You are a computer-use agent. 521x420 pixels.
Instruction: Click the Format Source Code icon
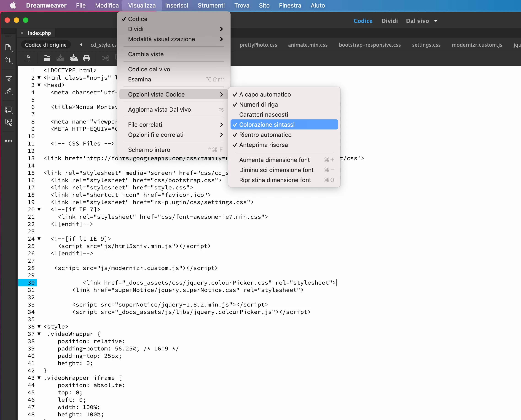coord(9,91)
